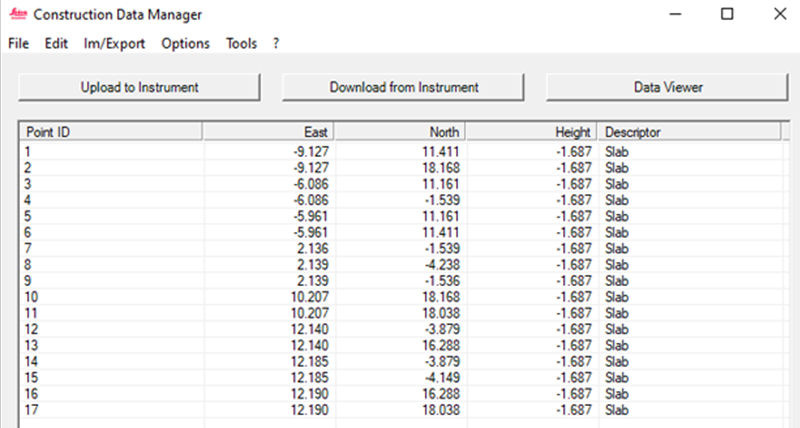This screenshot has width=800, height=428.
Task: Sort by the Height column header
Action: tap(531, 132)
